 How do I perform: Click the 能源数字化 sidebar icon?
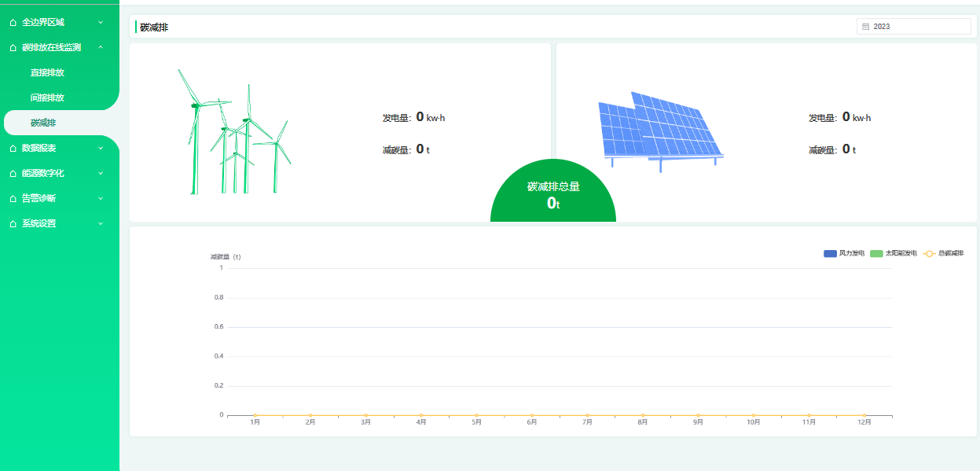(x=13, y=174)
